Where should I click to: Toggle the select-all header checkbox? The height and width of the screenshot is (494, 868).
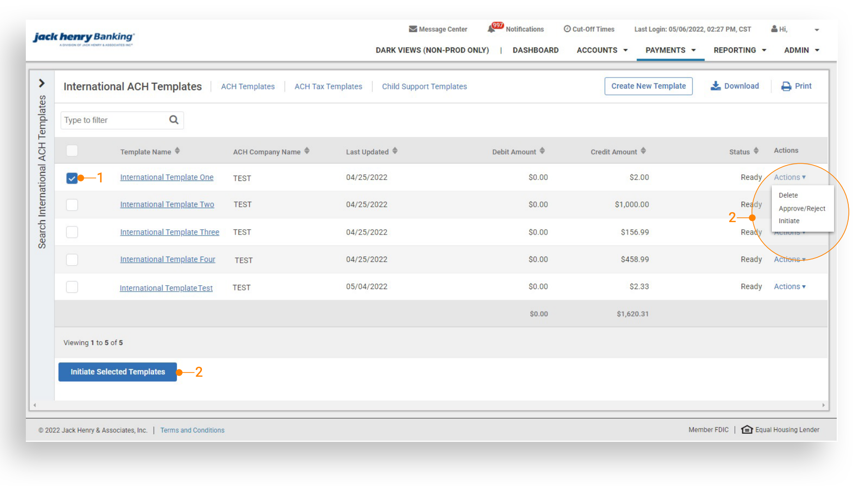[x=72, y=151]
